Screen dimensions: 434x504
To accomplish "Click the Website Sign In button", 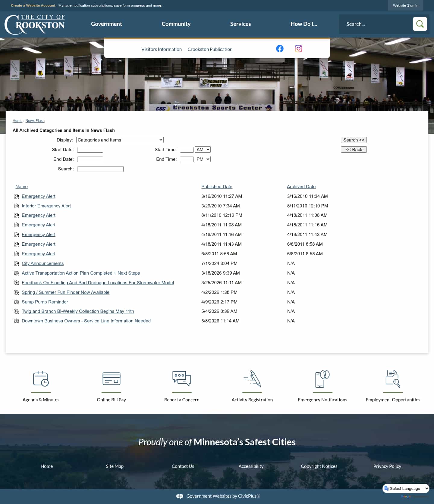I will 405,5.
